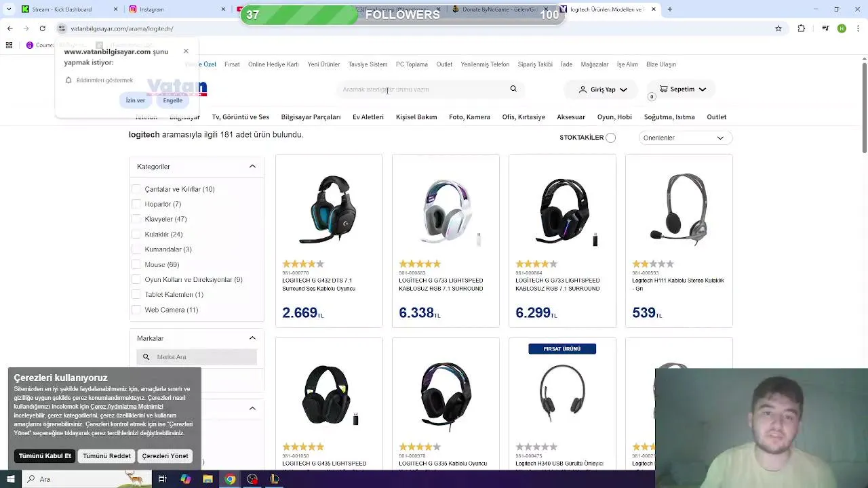Image resolution: width=868 pixels, height=488 pixels.
Task: Open the Oyun, Hobi category menu
Action: 614,117
